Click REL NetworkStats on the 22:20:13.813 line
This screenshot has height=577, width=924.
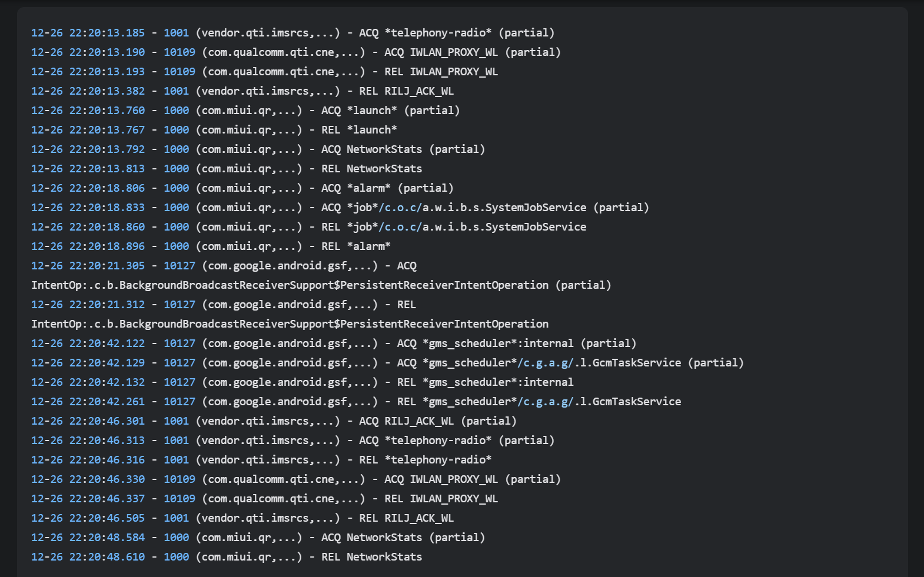(371, 169)
